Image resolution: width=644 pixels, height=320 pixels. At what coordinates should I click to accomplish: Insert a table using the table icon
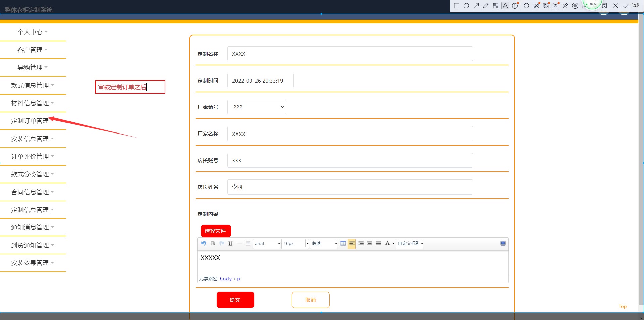click(x=343, y=244)
